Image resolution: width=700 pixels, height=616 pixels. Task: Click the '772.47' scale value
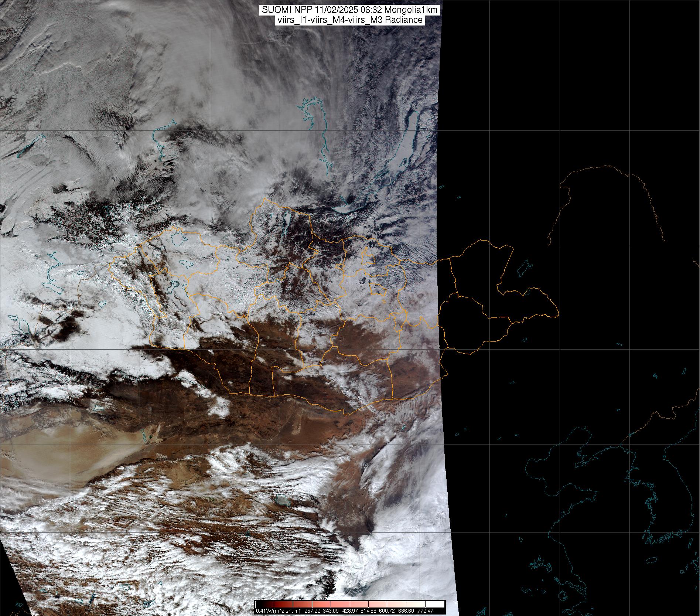click(x=425, y=611)
